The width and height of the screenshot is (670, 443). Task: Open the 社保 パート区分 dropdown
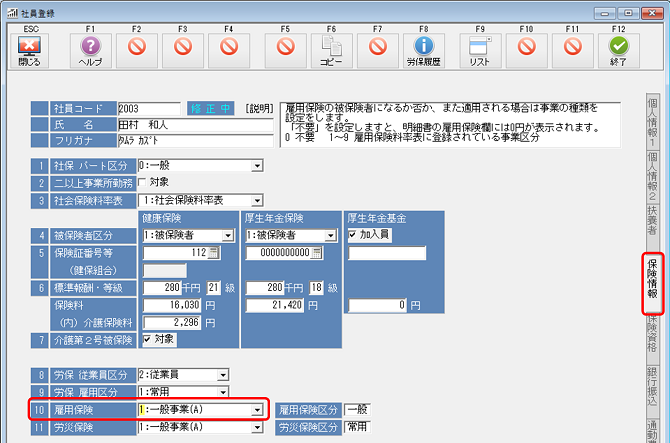tap(257, 166)
